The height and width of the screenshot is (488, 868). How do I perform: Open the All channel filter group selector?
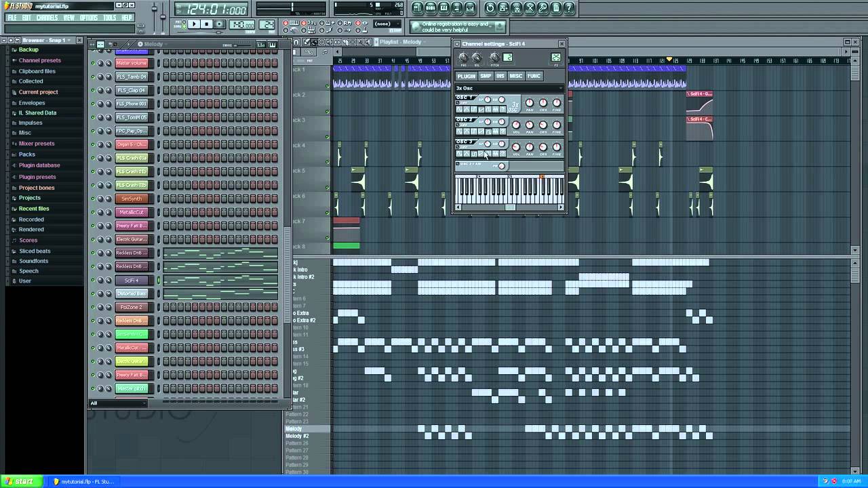tap(118, 403)
